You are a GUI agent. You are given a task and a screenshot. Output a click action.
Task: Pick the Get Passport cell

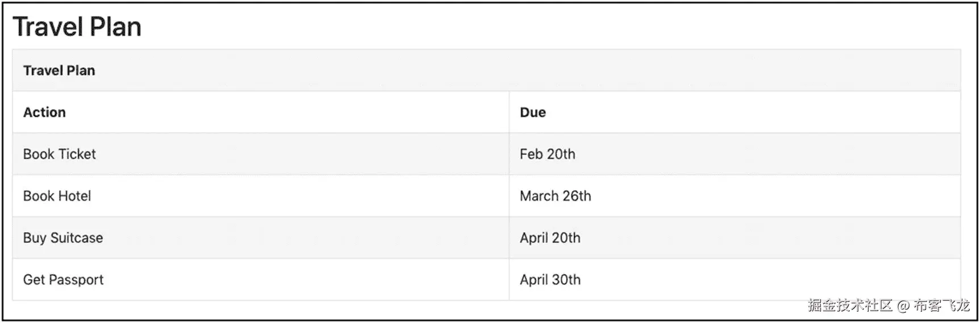point(63,279)
